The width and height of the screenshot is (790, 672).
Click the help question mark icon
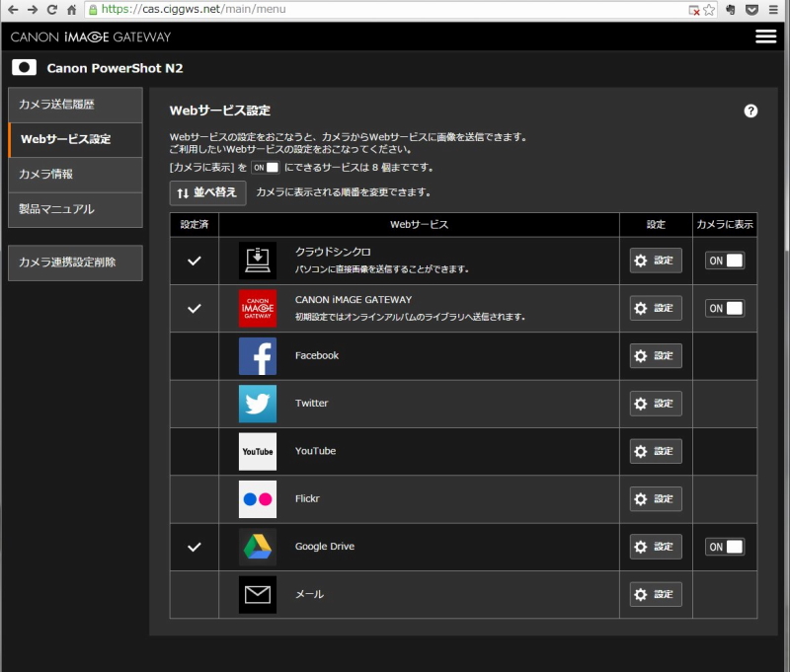coord(750,111)
